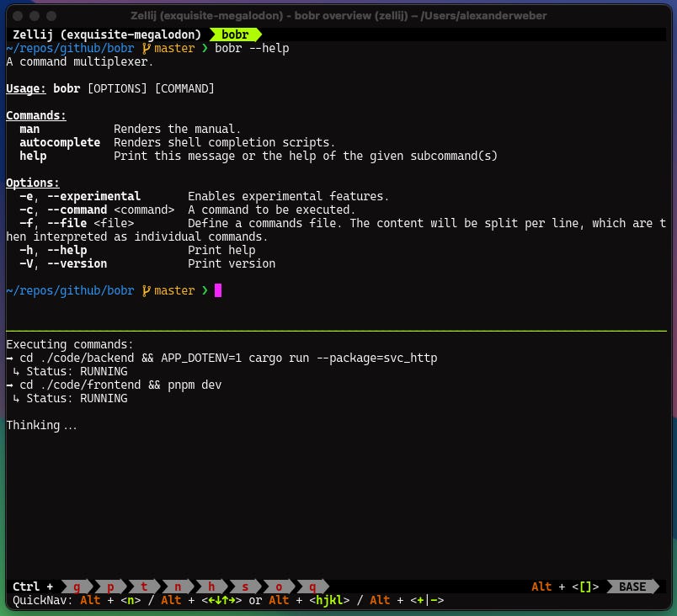Activate the 'o' session mode key
The width and height of the screenshot is (677, 616).
279,587
